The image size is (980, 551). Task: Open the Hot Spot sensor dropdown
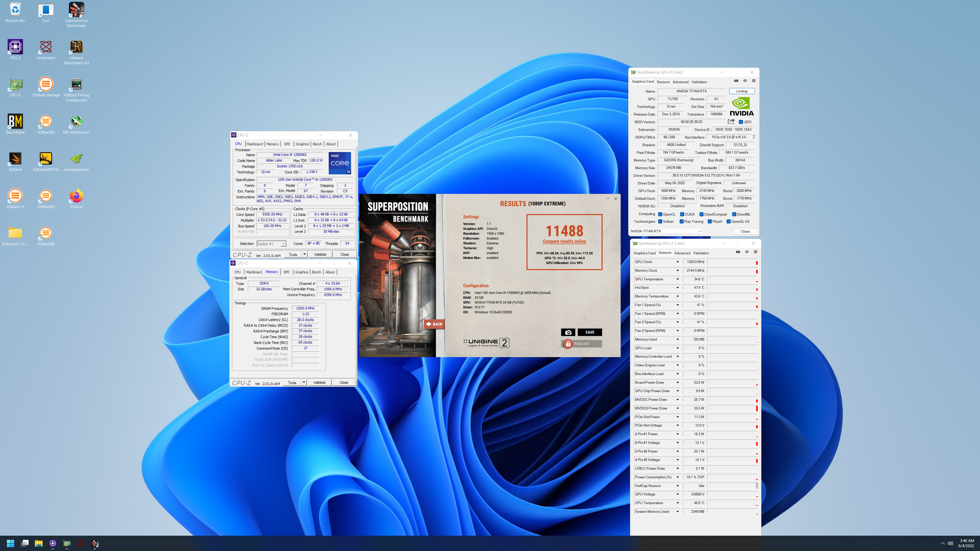point(678,288)
